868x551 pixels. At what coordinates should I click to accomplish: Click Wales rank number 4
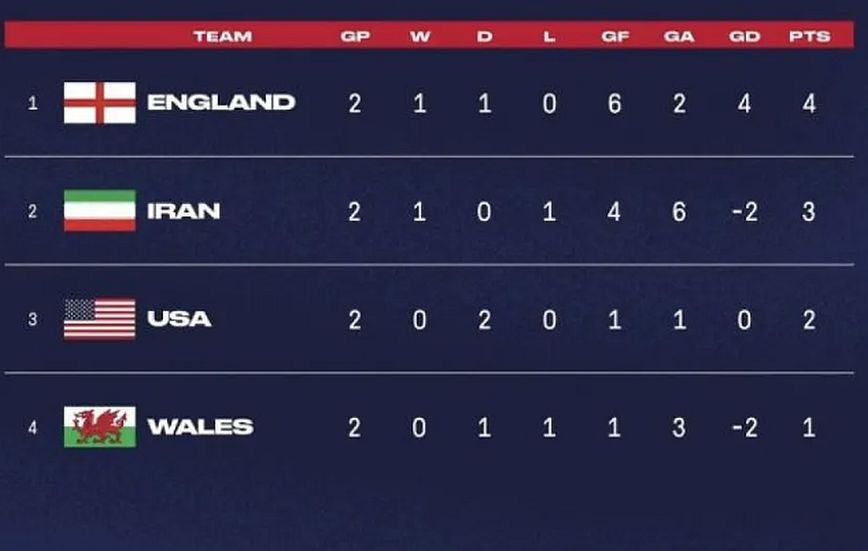click(x=33, y=428)
